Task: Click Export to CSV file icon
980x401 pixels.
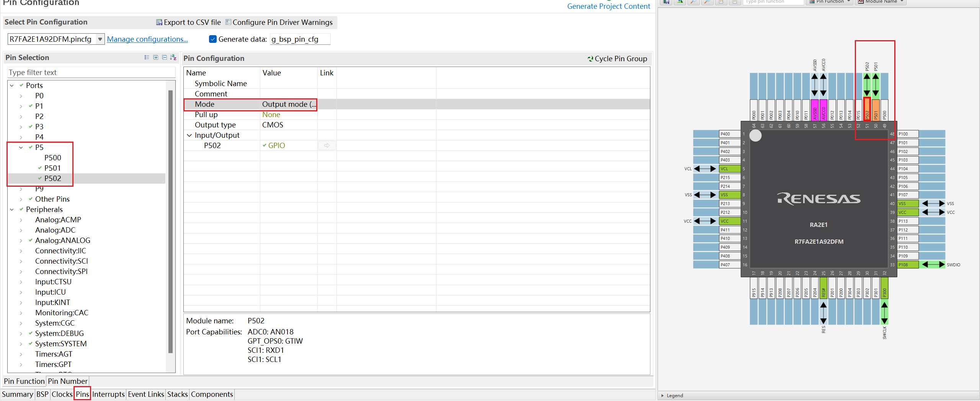Action: tap(159, 22)
